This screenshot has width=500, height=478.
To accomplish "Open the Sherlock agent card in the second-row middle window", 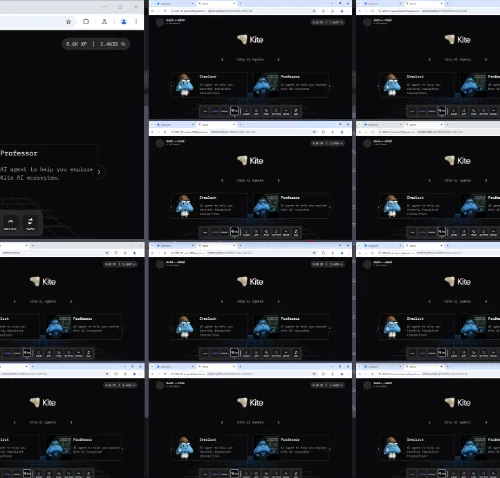I will 209,206.
